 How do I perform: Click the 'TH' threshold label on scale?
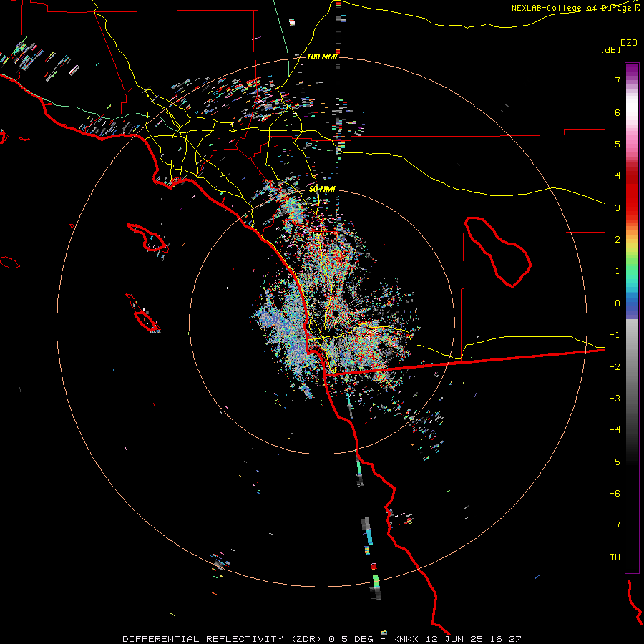(615, 557)
